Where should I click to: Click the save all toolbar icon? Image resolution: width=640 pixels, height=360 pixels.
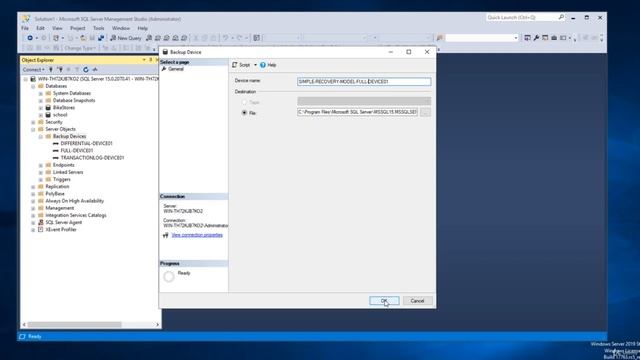tap(100, 38)
